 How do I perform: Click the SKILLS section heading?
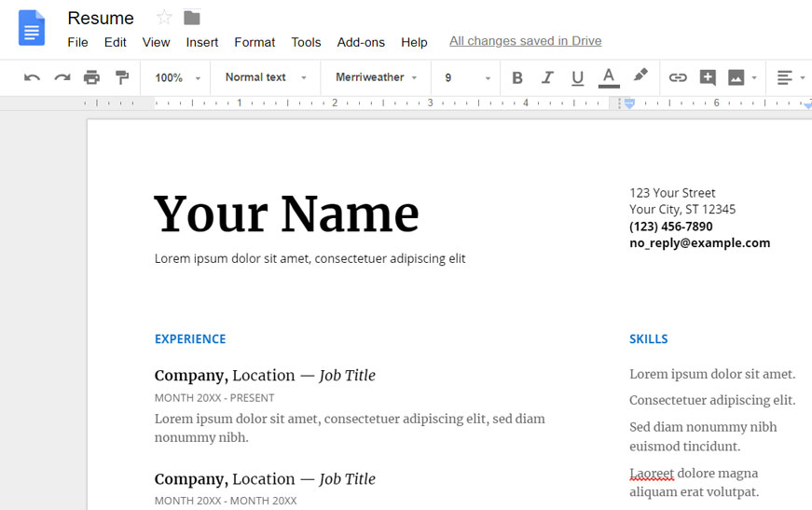pyautogui.click(x=648, y=339)
